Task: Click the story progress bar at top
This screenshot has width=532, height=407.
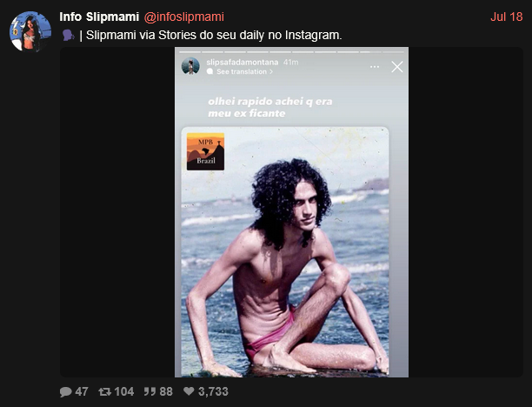Action: (291, 52)
